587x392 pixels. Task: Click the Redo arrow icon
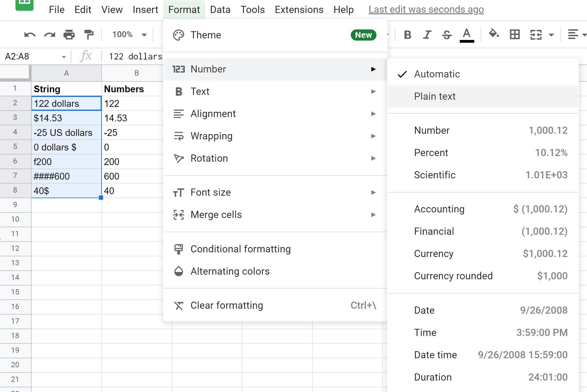coord(50,35)
